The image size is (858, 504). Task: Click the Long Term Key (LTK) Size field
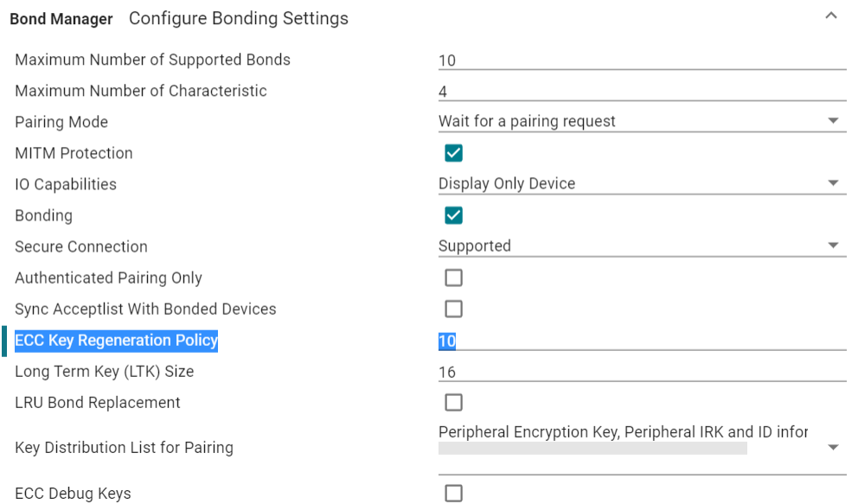[x=641, y=372]
